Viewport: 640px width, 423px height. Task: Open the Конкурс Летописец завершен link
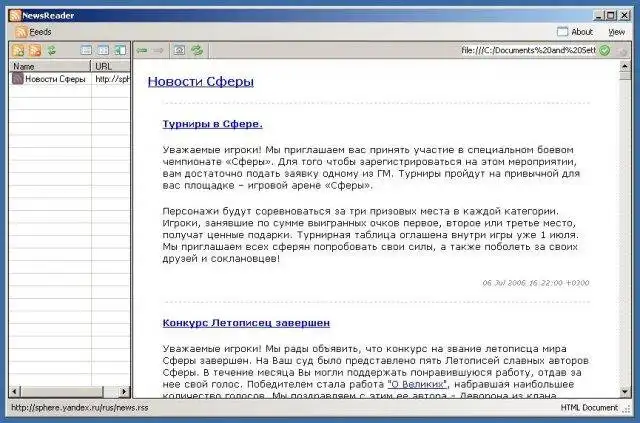click(246, 323)
